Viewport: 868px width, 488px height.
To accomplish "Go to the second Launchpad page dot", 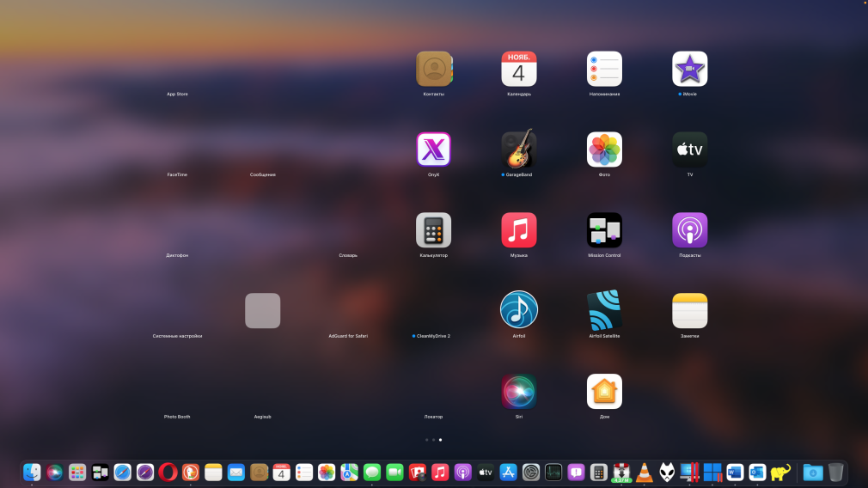I will (433, 440).
